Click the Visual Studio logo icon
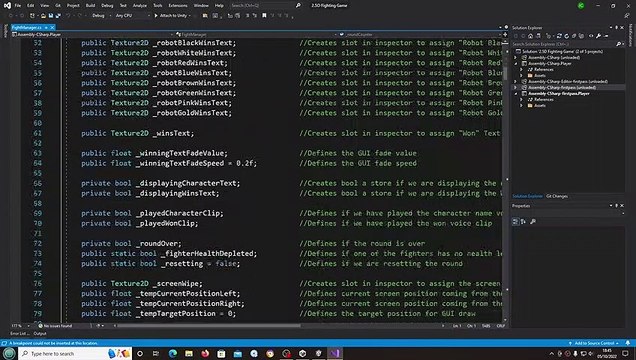The image size is (636, 360). [7, 6]
